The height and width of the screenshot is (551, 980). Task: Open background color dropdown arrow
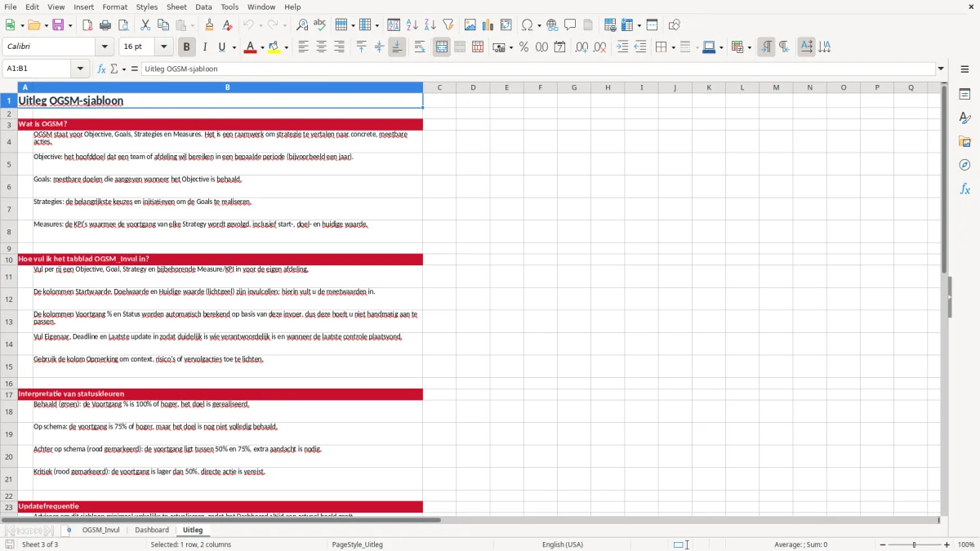(x=286, y=47)
